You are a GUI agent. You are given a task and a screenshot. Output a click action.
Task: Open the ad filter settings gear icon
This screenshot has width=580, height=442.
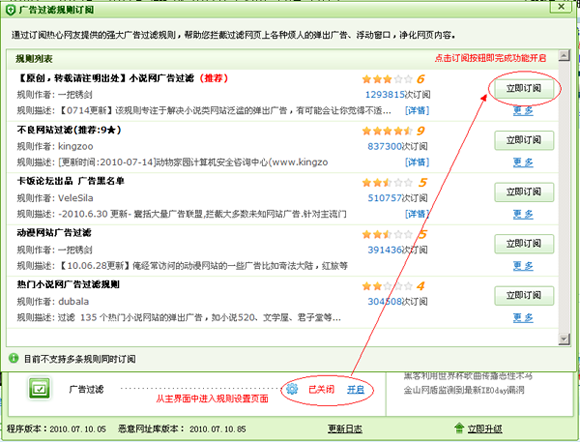(x=292, y=389)
